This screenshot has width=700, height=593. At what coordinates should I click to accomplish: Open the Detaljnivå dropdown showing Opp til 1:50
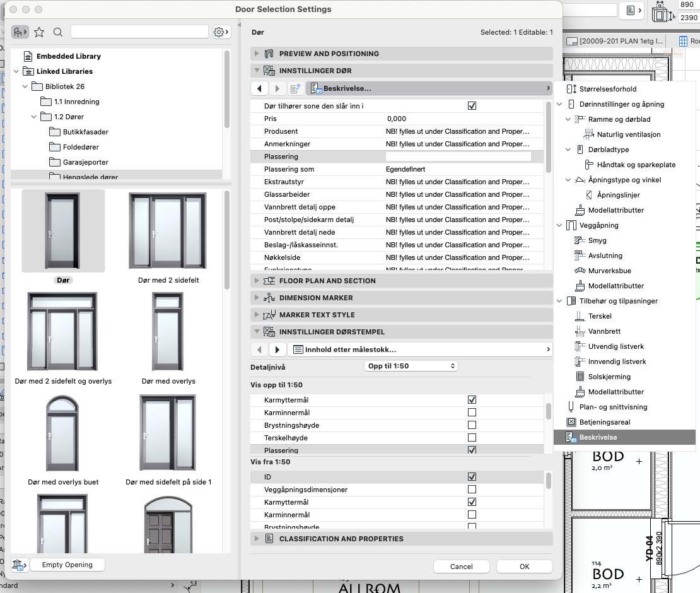(x=411, y=366)
